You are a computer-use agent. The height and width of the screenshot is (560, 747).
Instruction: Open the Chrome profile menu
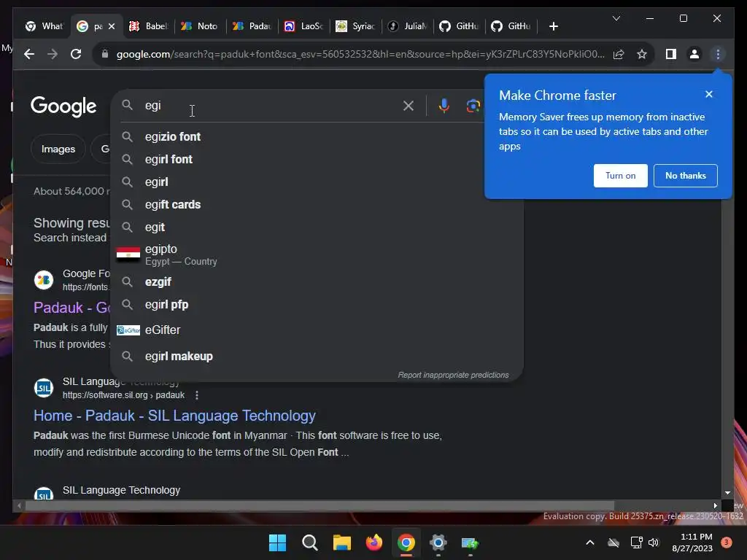click(x=694, y=54)
